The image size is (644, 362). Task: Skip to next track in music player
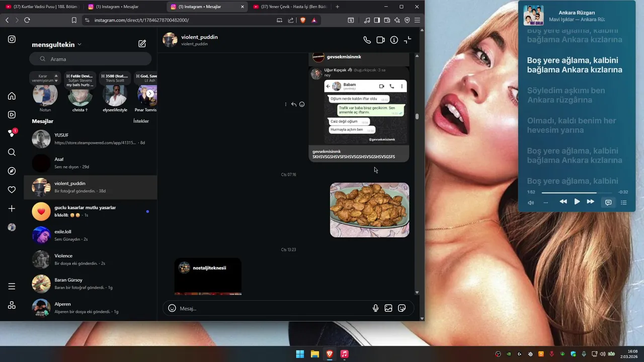(x=591, y=202)
